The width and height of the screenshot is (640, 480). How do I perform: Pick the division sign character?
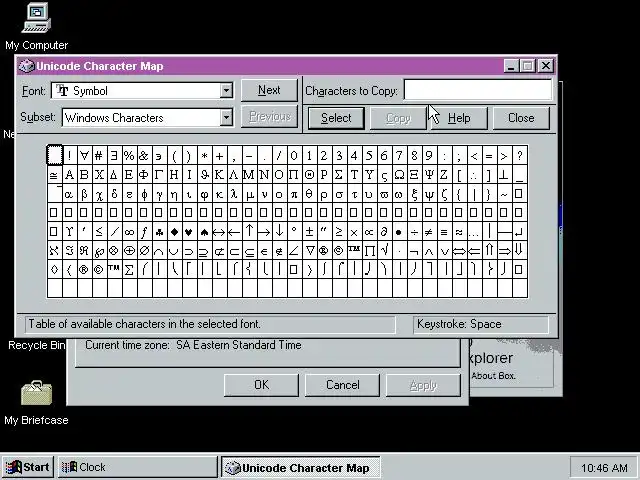414,232
